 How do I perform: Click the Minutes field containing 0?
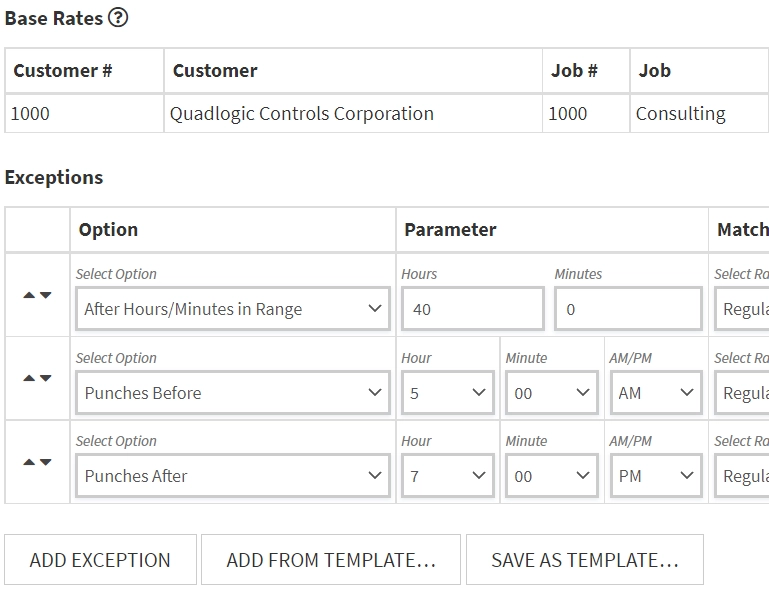pyautogui.click(x=628, y=309)
